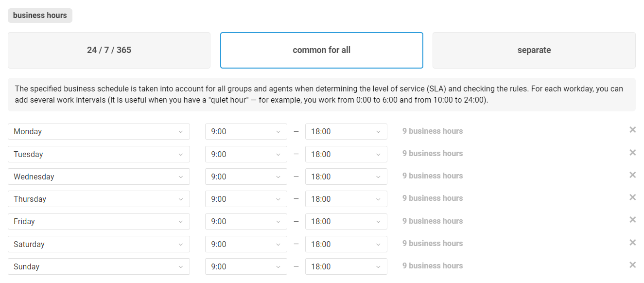Select the 24 / 7 / 365 schedule option
The width and height of the screenshot is (644, 283).
click(109, 50)
